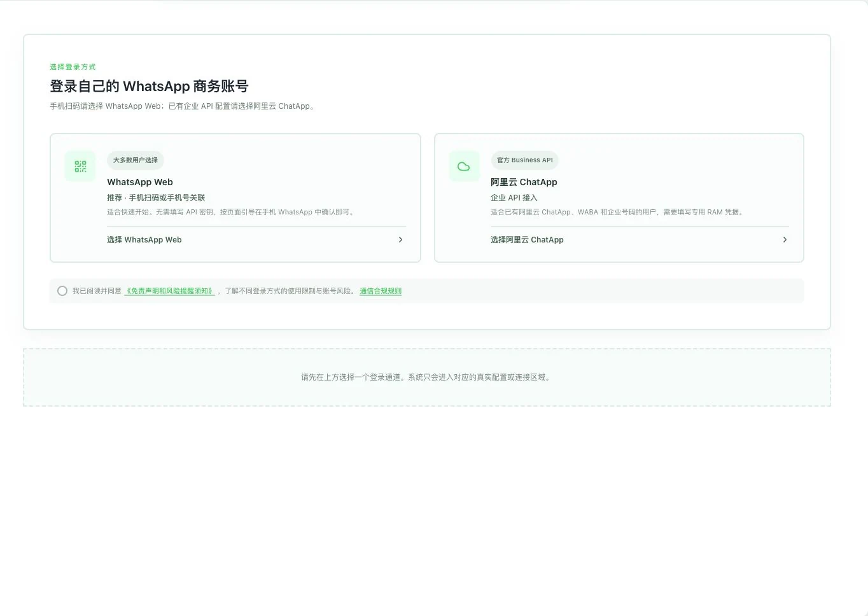Click the 大多数用户选择 badge
Screen dimensions: 868x616
(x=136, y=160)
